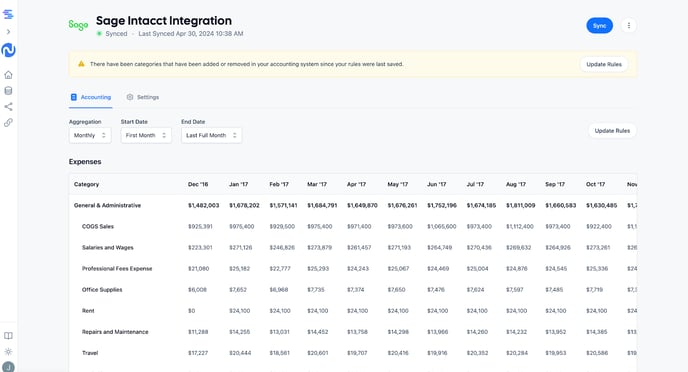Screen dimensions: 688x372
Task: Select the COGS Sales row label
Action: [98, 226]
